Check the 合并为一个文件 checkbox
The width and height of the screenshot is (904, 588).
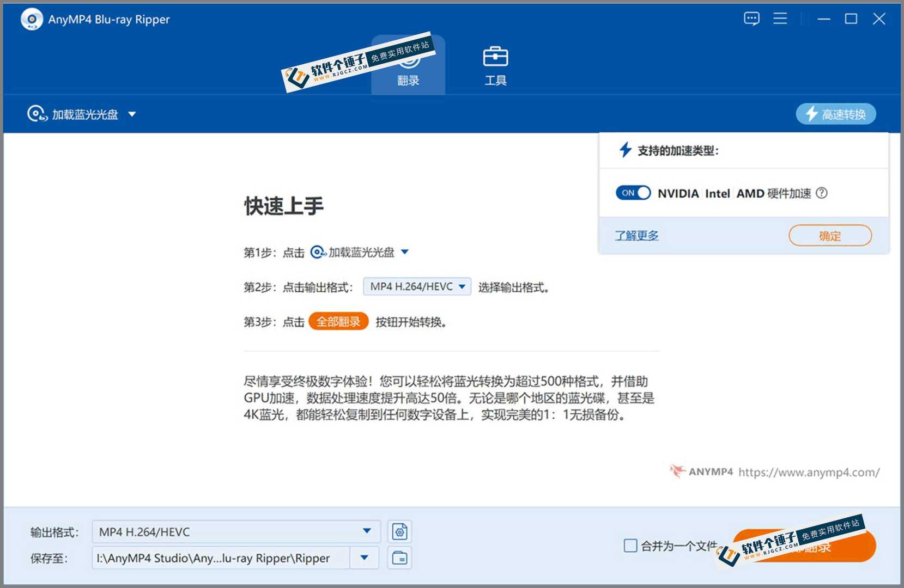(x=630, y=546)
